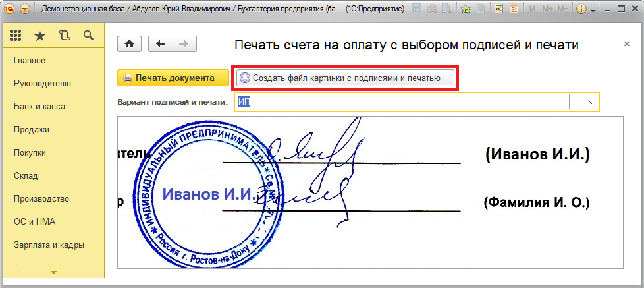Select Банк и касса in sidebar
The width and height of the screenshot is (644, 288).
(x=39, y=106)
